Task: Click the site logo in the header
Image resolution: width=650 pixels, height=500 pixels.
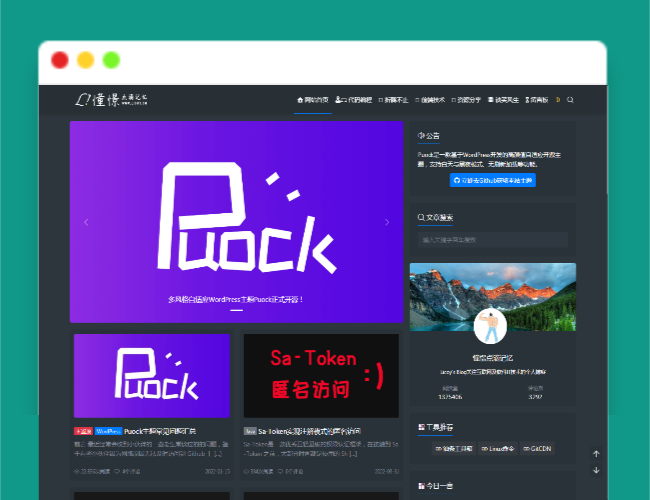Action: [x=112, y=99]
